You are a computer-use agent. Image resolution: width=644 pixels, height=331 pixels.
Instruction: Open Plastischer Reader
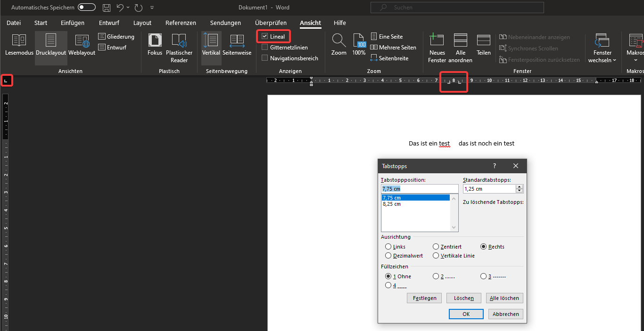point(179,48)
